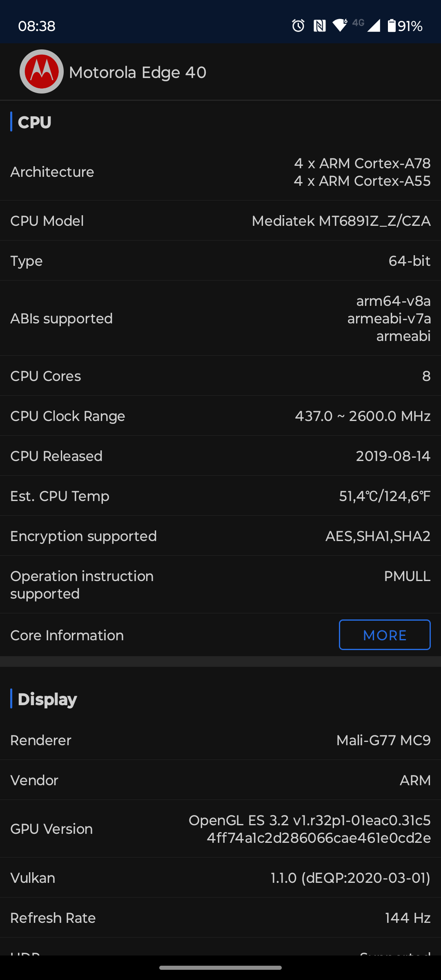Tap the battery icon in status bar
This screenshot has width=441, height=980.
coord(392,26)
